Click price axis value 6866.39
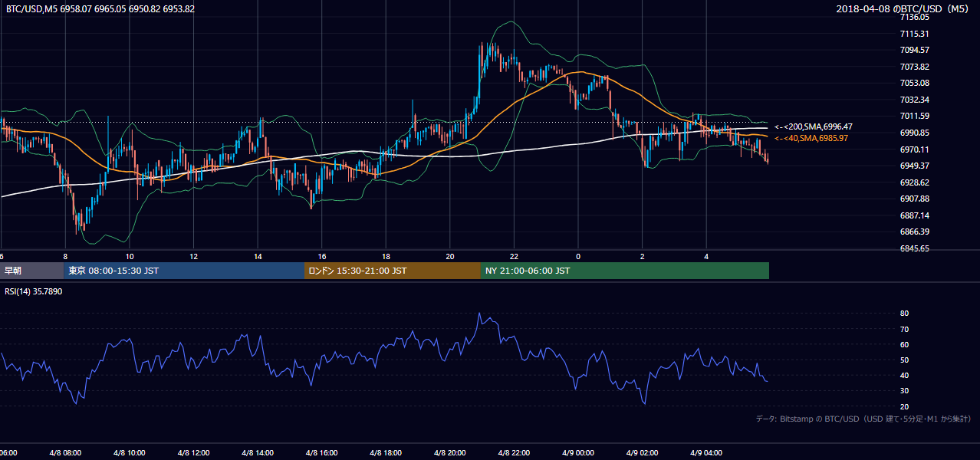 pyautogui.click(x=915, y=232)
